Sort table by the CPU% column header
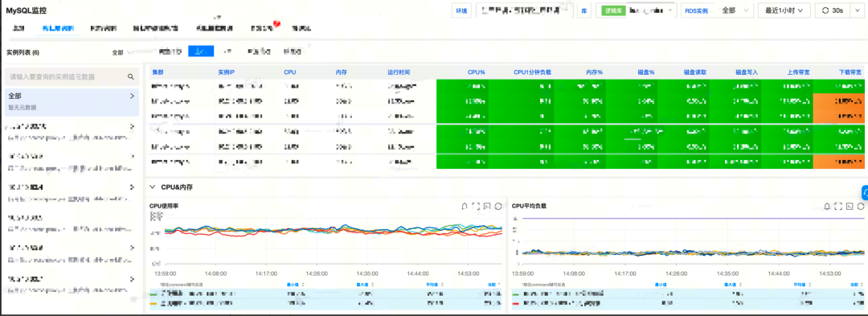The width and height of the screenshot is (868, 316). [476, 72]
